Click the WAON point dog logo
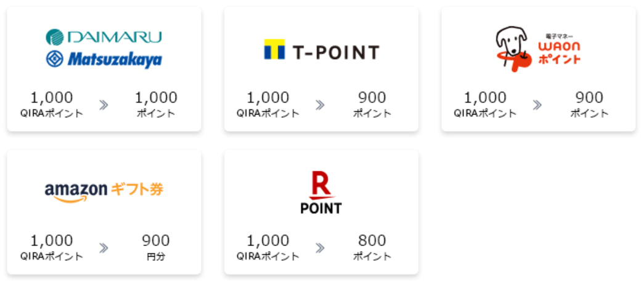 pyautogui.click(x=538, y=49)
